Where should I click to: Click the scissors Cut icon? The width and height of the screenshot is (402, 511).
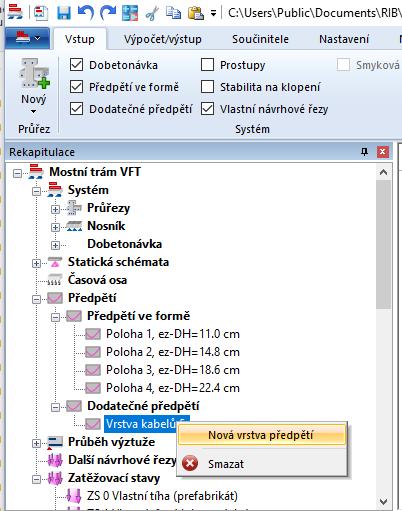click(x=152, y=13)
